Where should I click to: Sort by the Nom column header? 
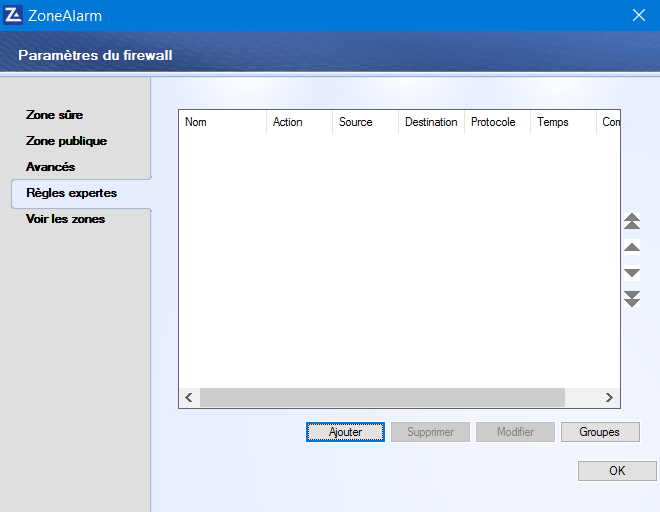pos(223,122)
